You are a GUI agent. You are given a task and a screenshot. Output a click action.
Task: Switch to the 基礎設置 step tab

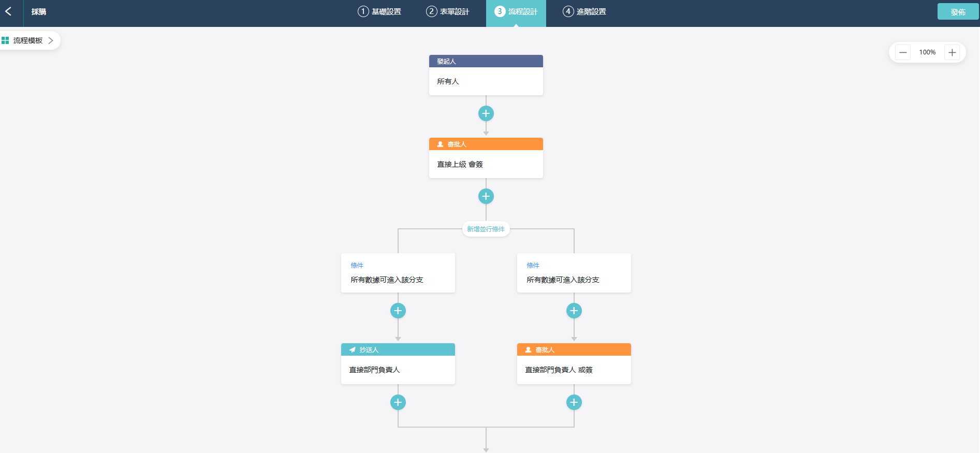[379, 11]
